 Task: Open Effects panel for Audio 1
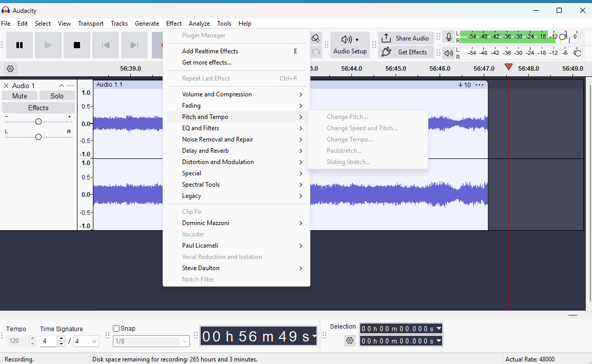coord(38,108)
